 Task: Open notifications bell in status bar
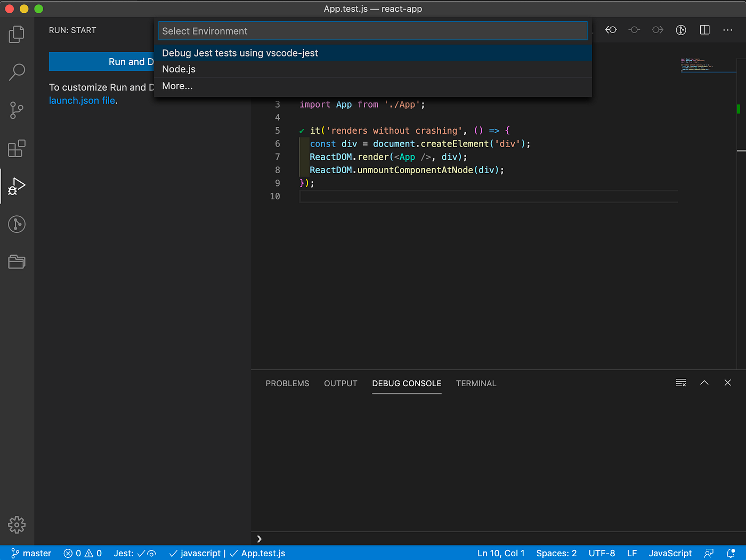coord(731,553)
